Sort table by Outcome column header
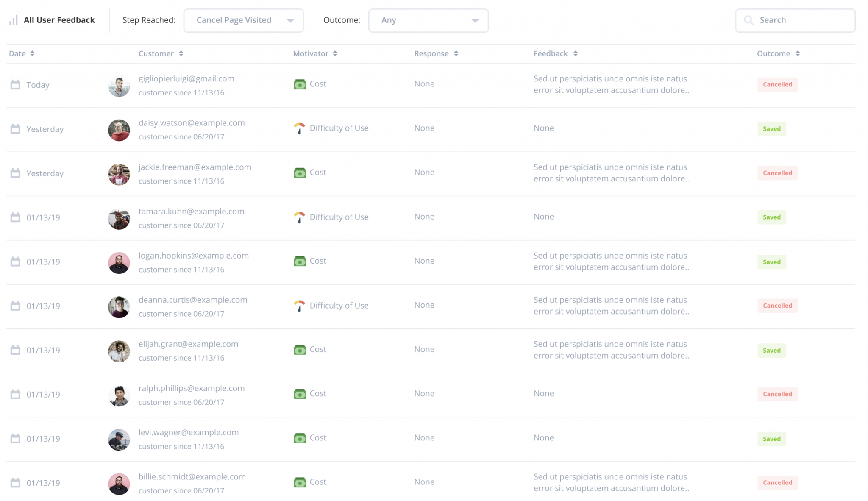This screenshot has width=868, height=501. 779,53
